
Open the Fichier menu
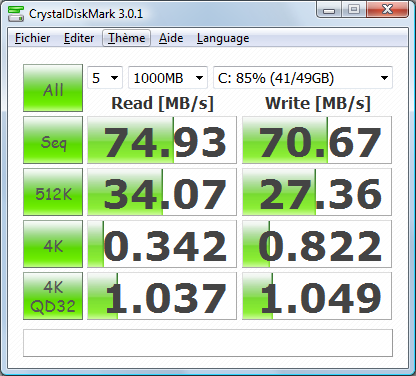[x=32, y=38]
